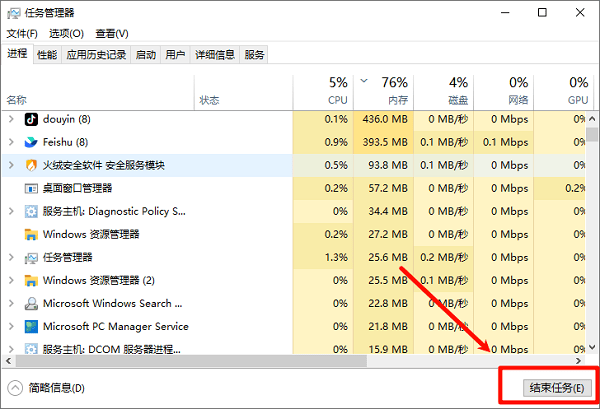The height and width of the screenshot is (409, 600).
Task: Expand the douyin (8) process group
Action: [11, 119]
